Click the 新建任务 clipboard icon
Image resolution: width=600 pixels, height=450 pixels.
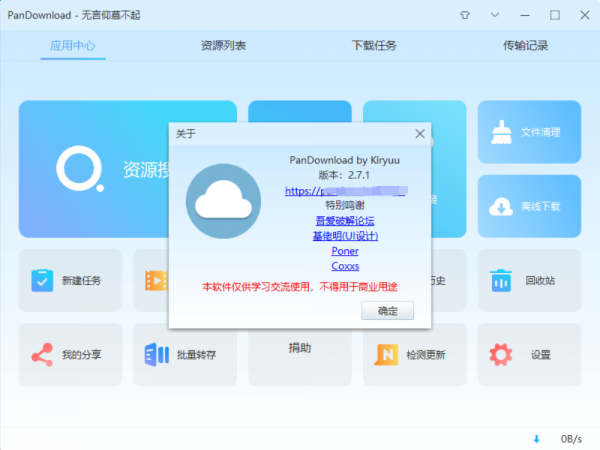click(x=42, y=280)
